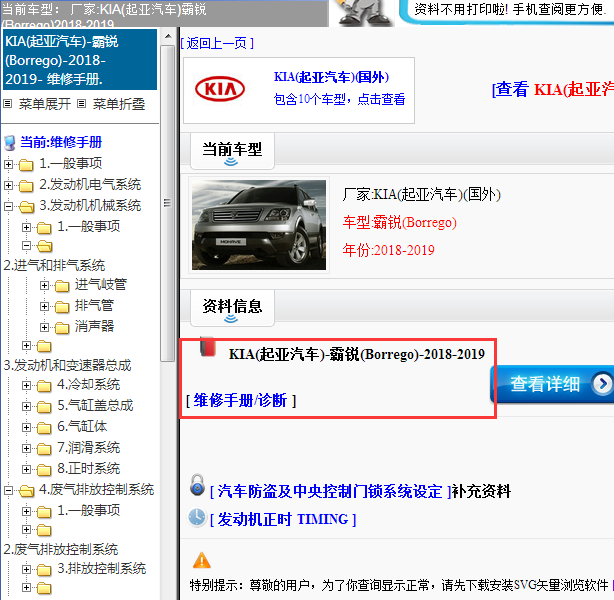Select the 资料信息 tab
The height and width of the screenshot is (600, 614).
pyautogui.click(x=232, y=308)
